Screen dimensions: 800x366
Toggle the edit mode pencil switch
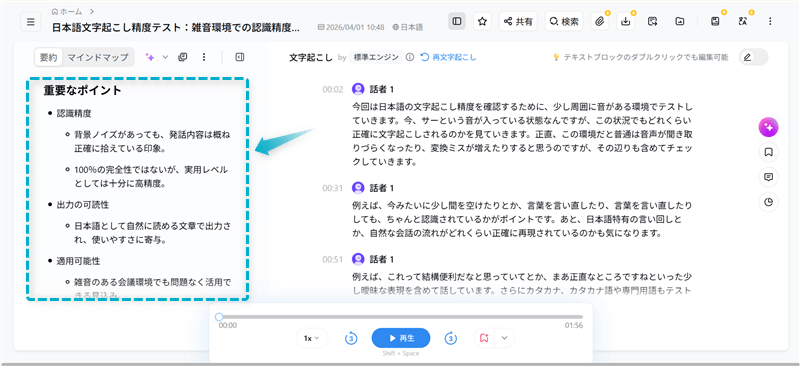coord(754,57)
